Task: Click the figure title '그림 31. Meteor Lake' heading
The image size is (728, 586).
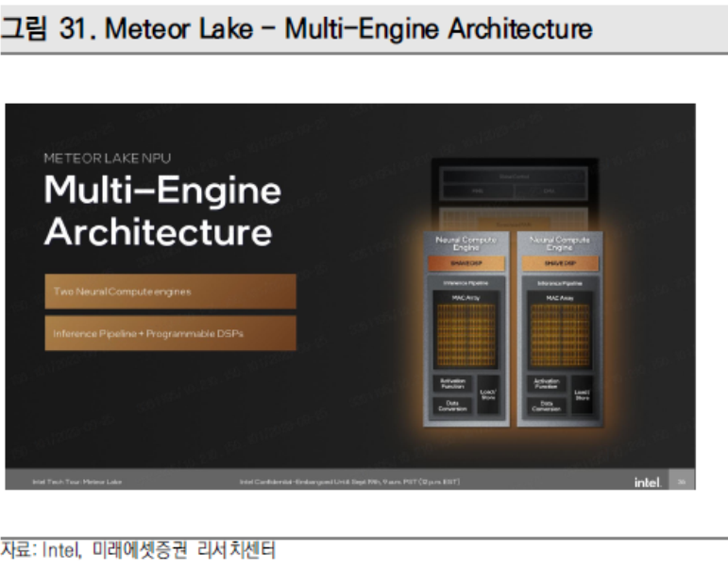Action: [296, 28]
